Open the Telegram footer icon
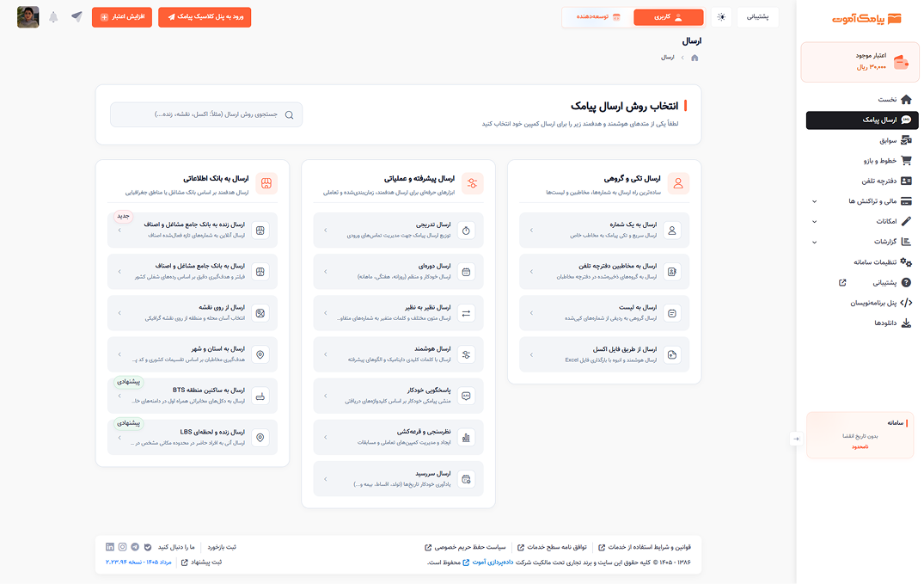 tap(135, 547)
